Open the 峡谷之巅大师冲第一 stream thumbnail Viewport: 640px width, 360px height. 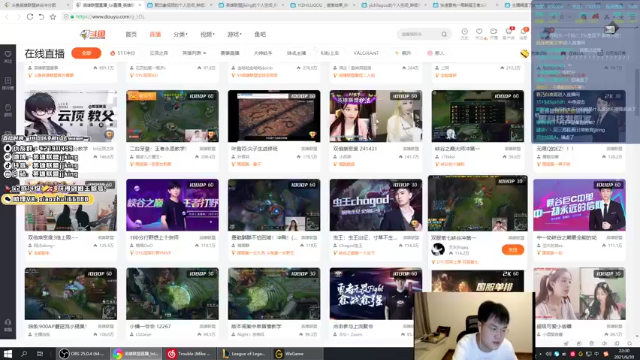click(478, 116)
